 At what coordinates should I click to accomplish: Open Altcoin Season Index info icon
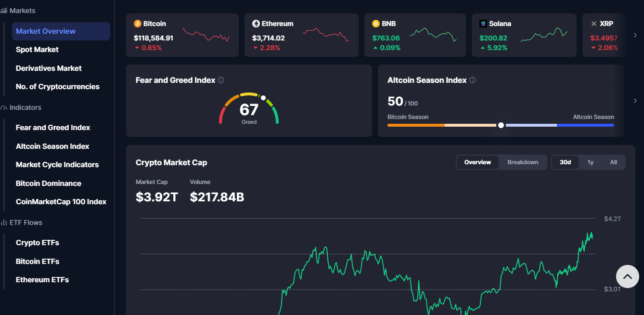[x=473, y=80]
